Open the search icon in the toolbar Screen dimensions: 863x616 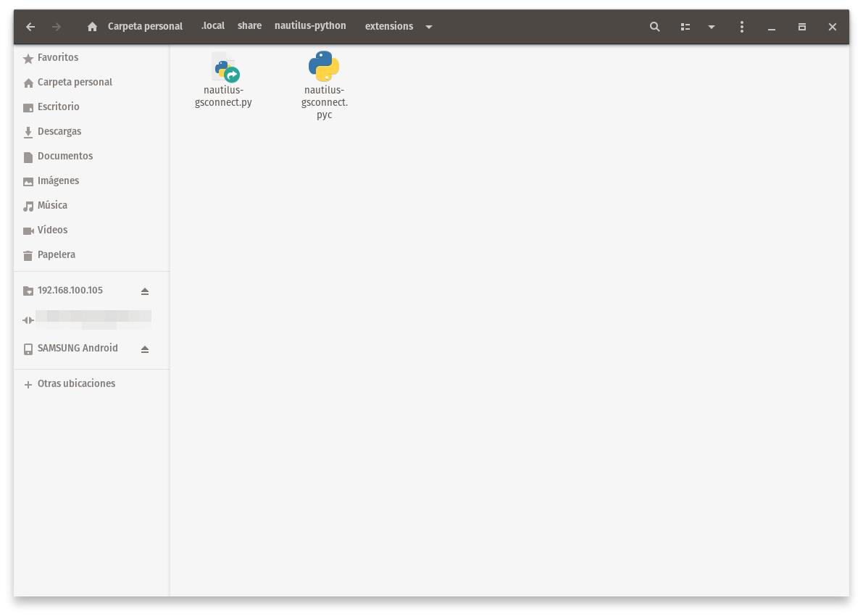654,26
